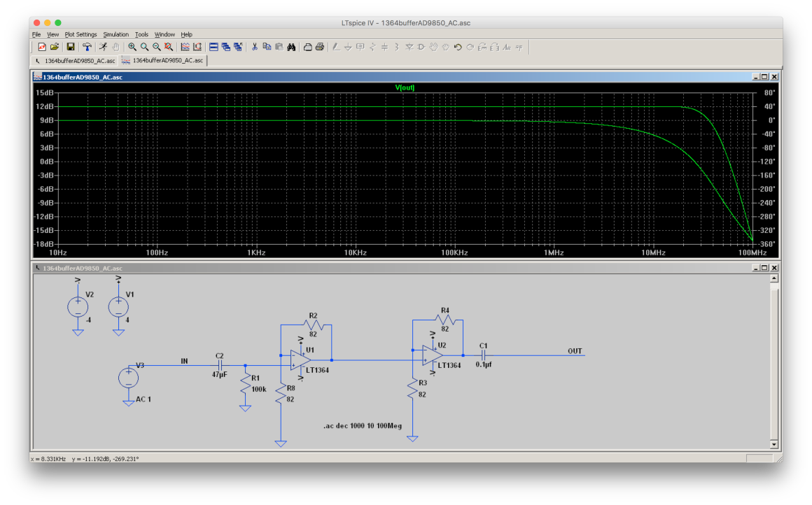Zoom out with minus magnifier icon
The width and height of the screenshot is (812, 505).
coord(156,47)
